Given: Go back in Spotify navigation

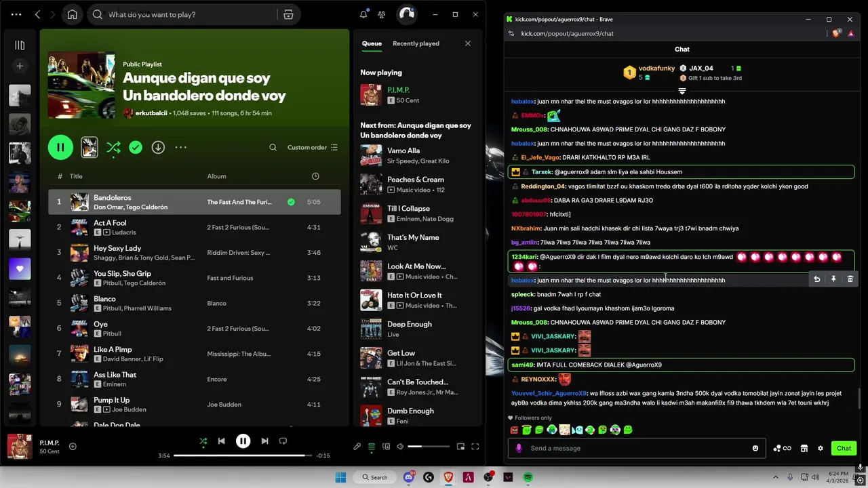Looking at the screenshot, I should pos(37,14).
